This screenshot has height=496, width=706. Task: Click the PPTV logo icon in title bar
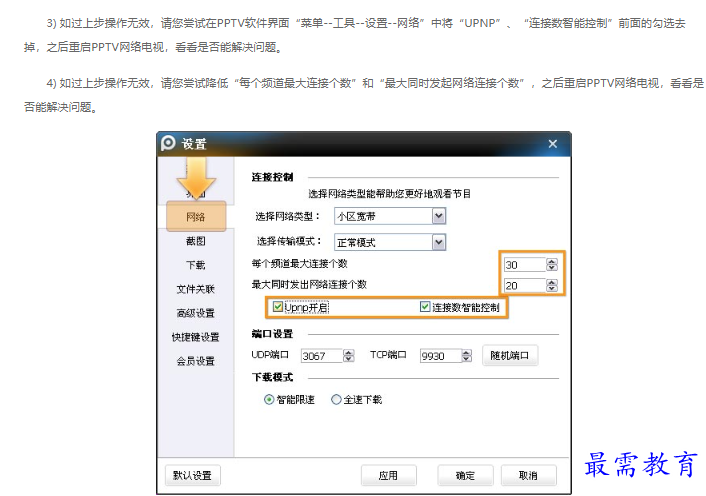[x=168, y=143]
